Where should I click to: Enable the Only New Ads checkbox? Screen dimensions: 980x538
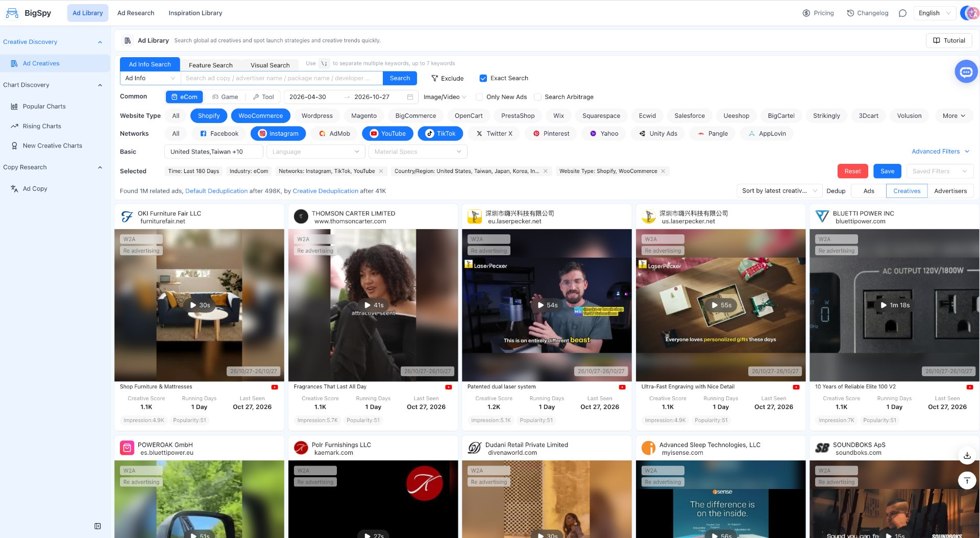479,97
